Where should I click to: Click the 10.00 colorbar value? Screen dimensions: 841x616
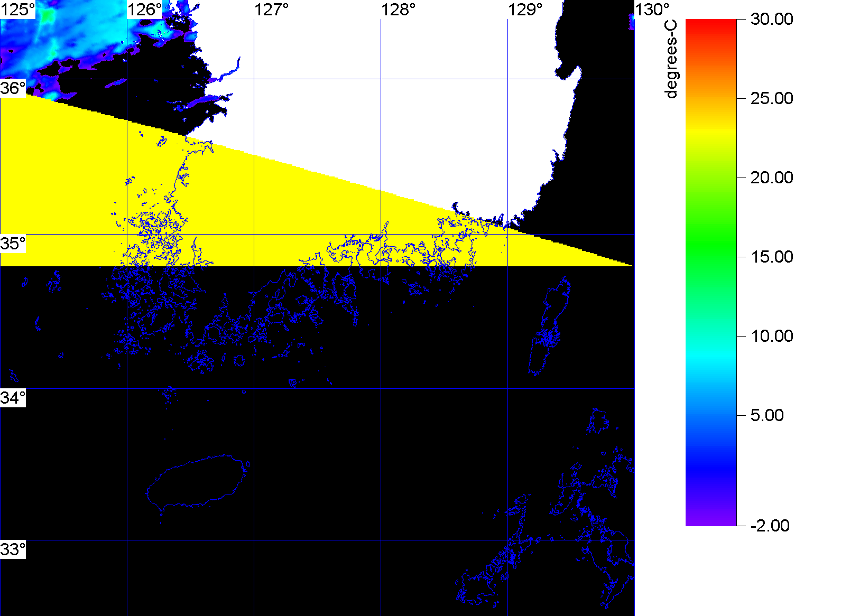[772, 336]
